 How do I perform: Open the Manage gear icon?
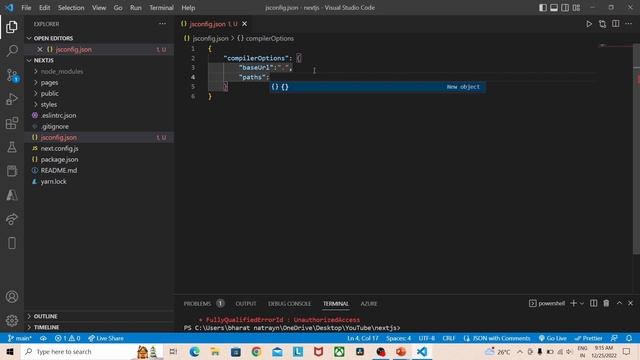point(12,320)
